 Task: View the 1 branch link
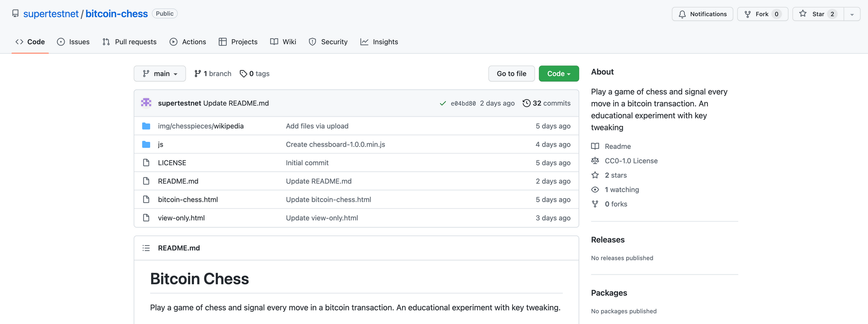click(x=213, y=74)
